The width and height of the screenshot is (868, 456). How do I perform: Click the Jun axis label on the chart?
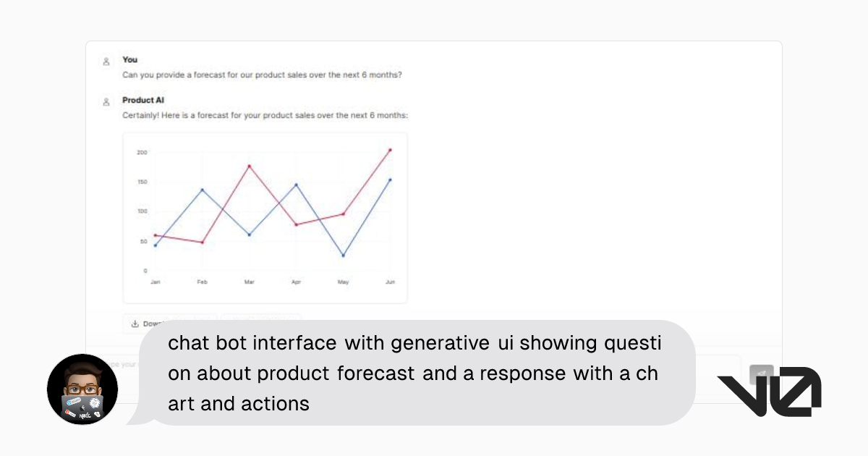tap(390, 282)
